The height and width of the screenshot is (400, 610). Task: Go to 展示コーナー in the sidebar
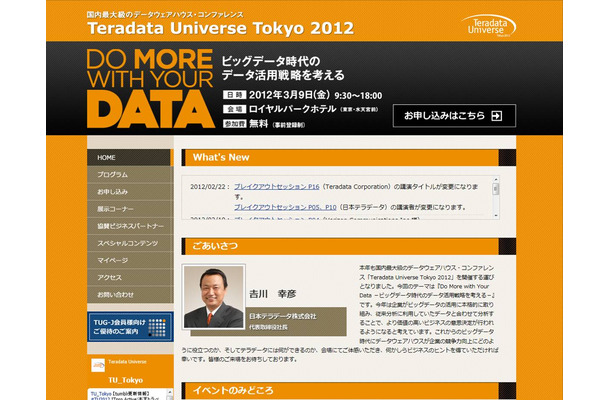[x=130, y=209]
